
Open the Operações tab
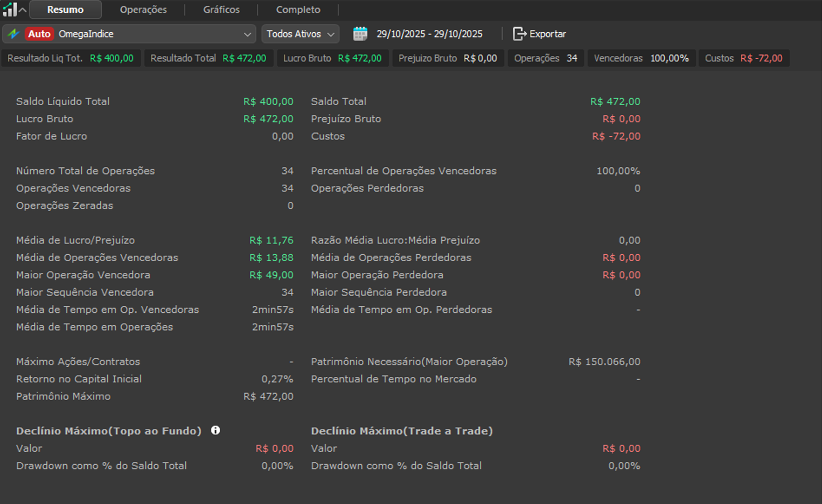pos(143,10)
